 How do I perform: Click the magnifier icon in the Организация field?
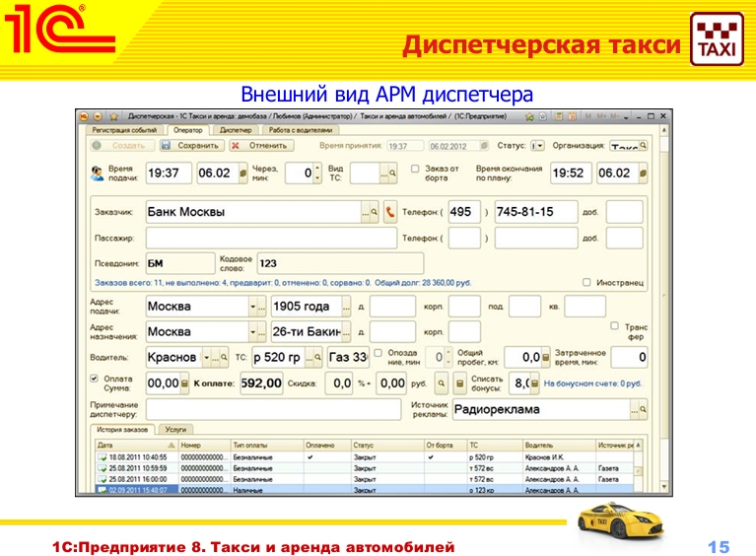coord(644,146)
